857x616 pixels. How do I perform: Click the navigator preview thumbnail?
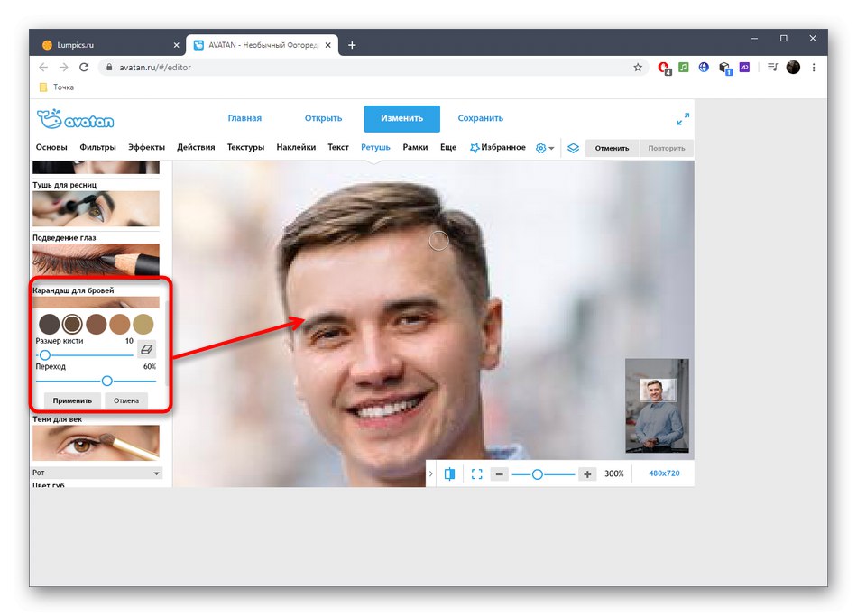point(657,406)
